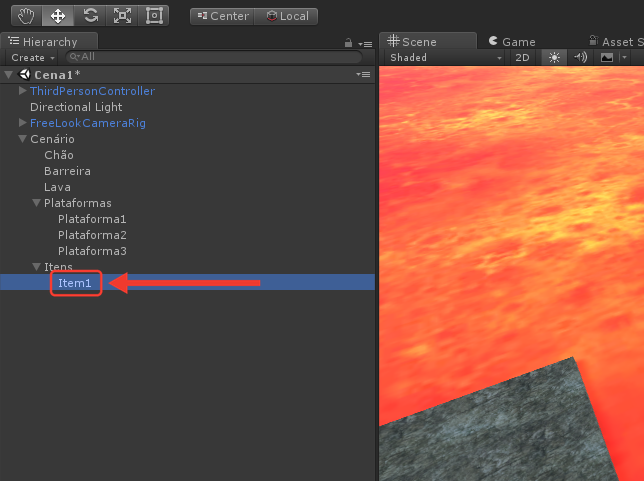Open scene effects dropdown arrow
This screenshot has width=644, height=481.
point(624,58)
